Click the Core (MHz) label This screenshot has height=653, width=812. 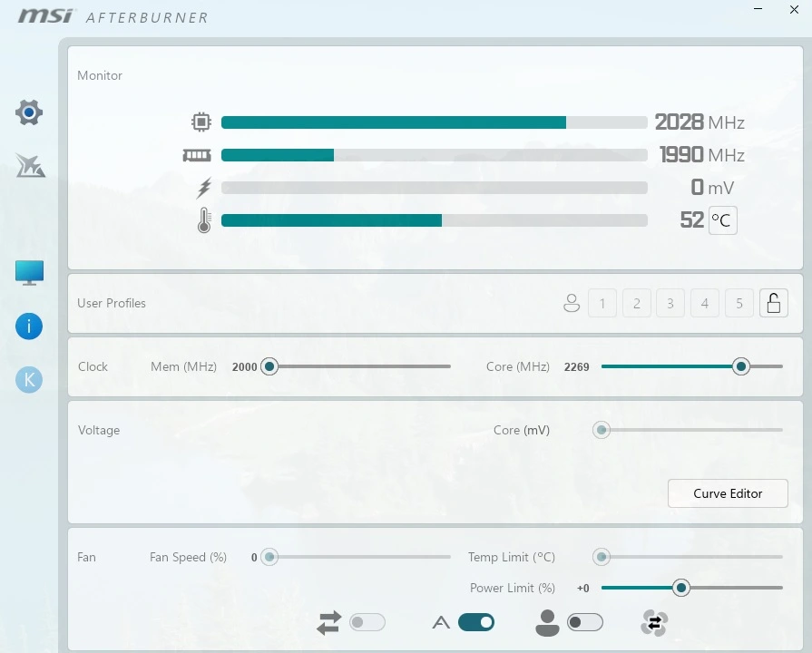[518, 366]
